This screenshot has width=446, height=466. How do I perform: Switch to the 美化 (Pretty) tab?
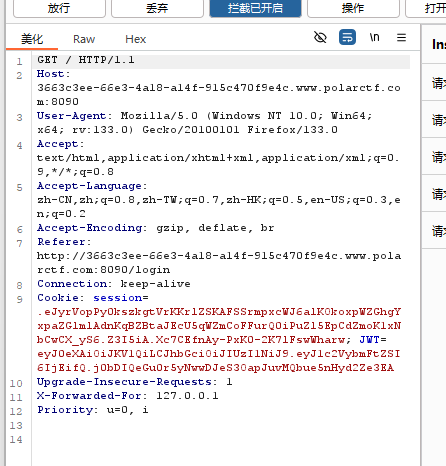point(32,39)
